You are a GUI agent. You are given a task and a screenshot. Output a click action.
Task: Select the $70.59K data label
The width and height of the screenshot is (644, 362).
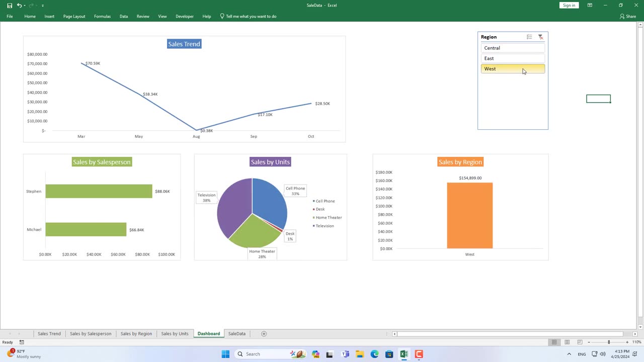(93, 63)
